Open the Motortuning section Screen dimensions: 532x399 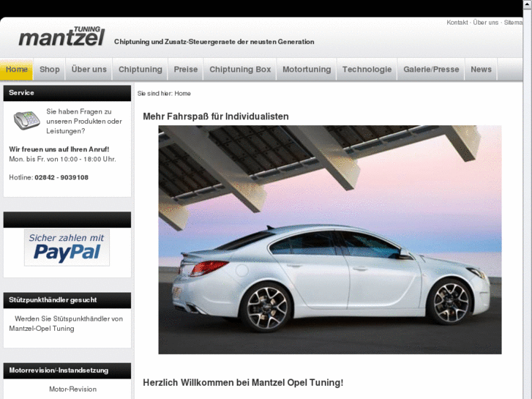click(x=307, y=70)
